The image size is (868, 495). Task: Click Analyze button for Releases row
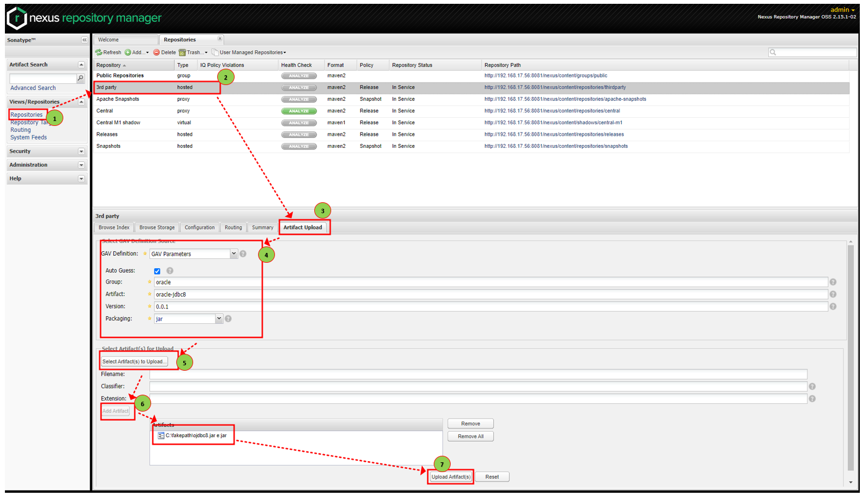[x=299, y=135]
